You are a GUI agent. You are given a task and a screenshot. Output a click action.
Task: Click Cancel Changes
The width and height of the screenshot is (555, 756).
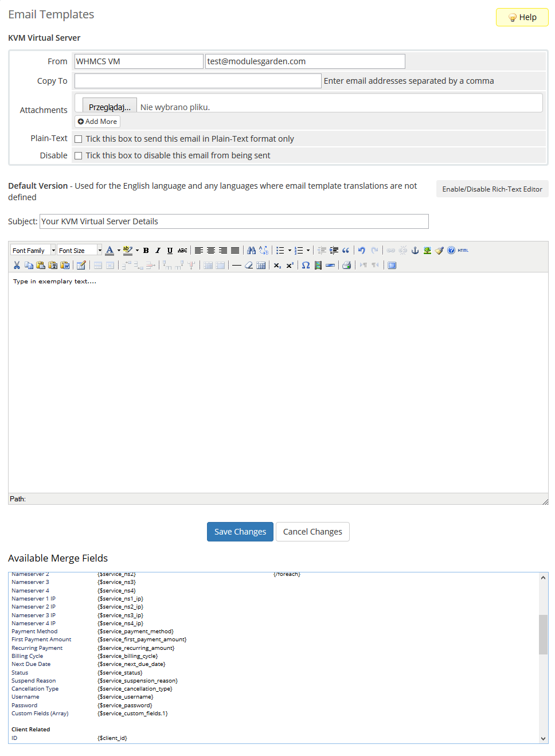pos(312,532)
